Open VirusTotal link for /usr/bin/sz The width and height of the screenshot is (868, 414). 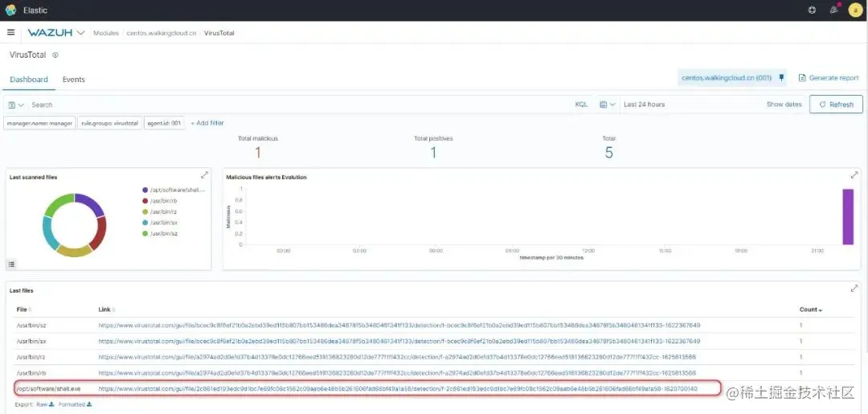pos(399,325)
